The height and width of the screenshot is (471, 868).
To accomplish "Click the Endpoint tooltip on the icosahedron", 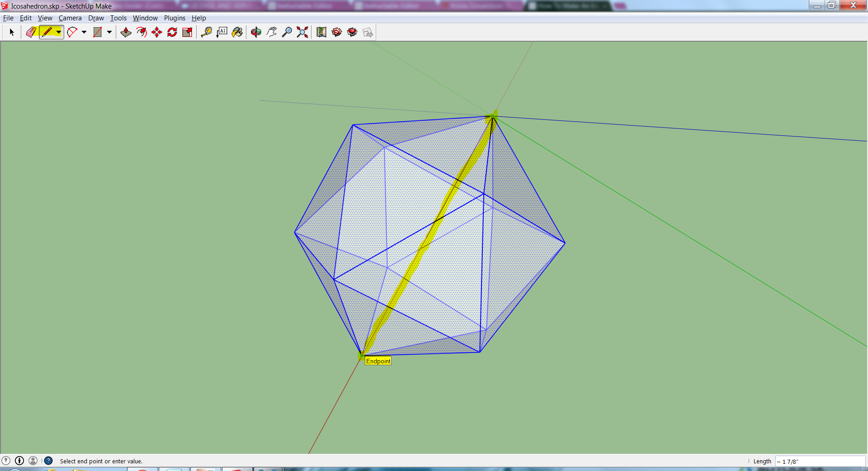I will (378, 361).
